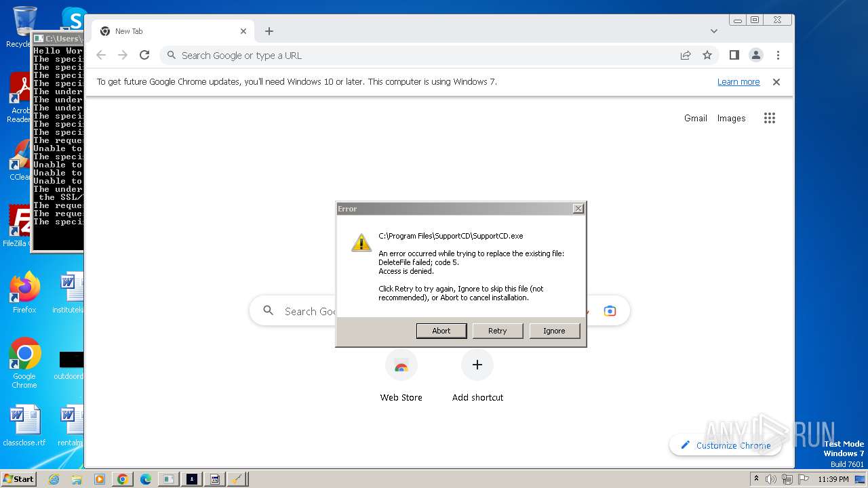Click Customize Chrome button
The height and width of the screenshot is (488, 868).
click(x=725, y=445)
